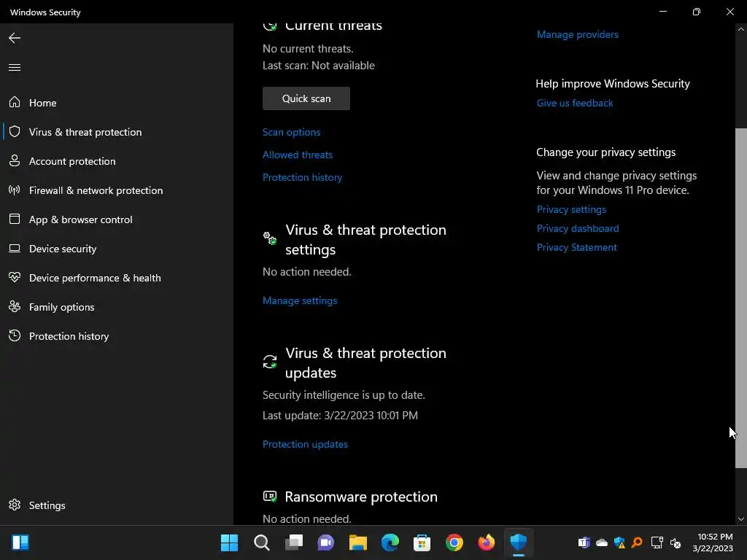Open Privacy Statement link

(576, 248)
